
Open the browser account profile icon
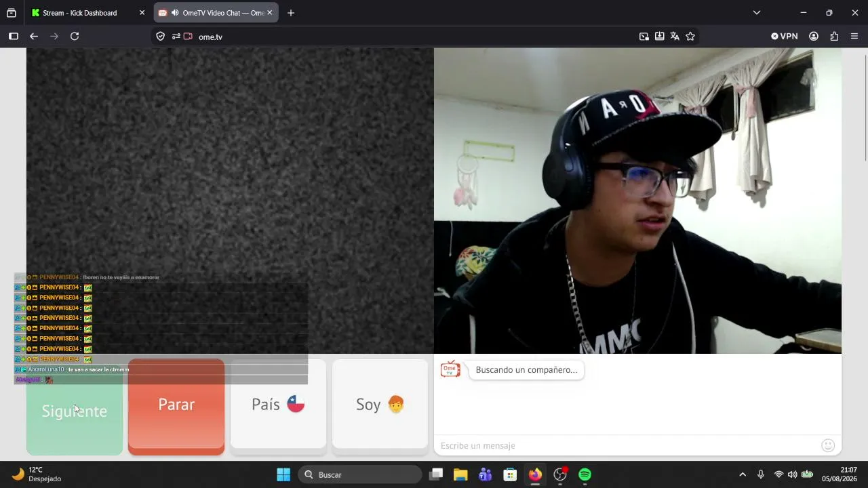814,37
